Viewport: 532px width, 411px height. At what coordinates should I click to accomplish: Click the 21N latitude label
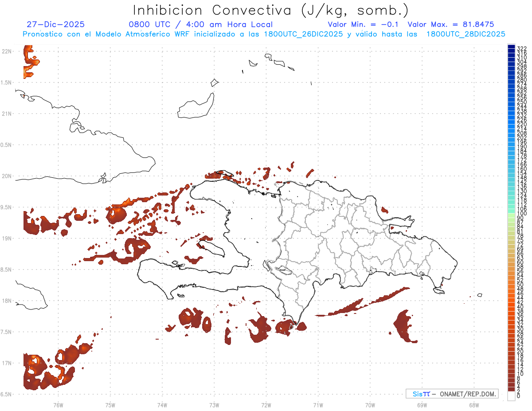point(7,114)
